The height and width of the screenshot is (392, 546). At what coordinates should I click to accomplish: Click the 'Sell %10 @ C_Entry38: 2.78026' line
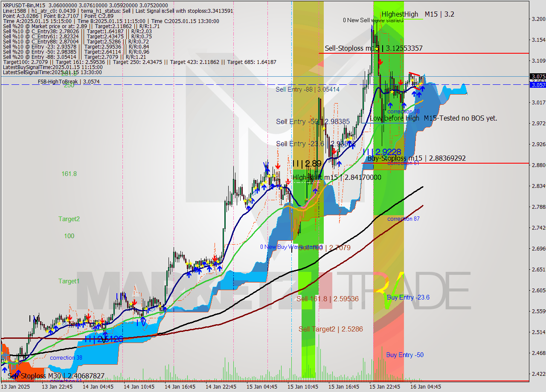[77, 32]
